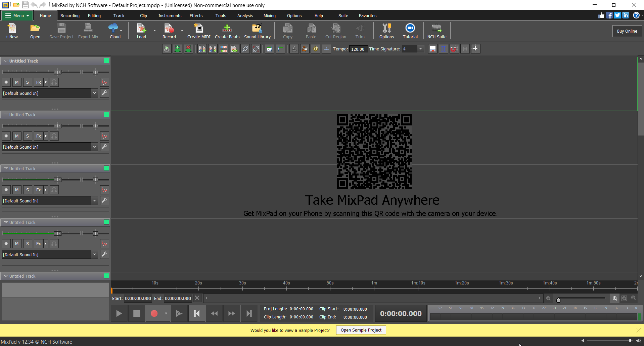This screenshot has width=644, height=346.
Task: Click the blue grid lines icon
Action: point(443,49)
